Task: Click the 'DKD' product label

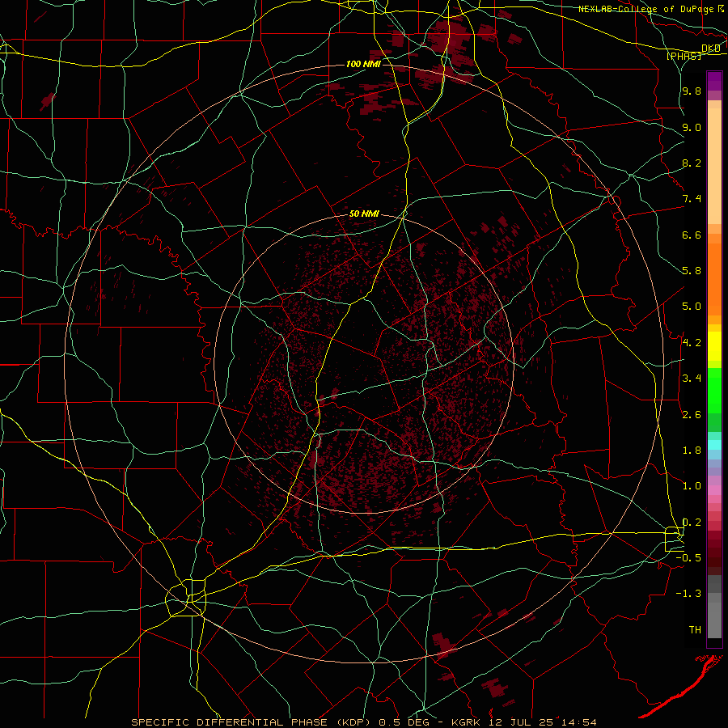Action: pos(711,49)
